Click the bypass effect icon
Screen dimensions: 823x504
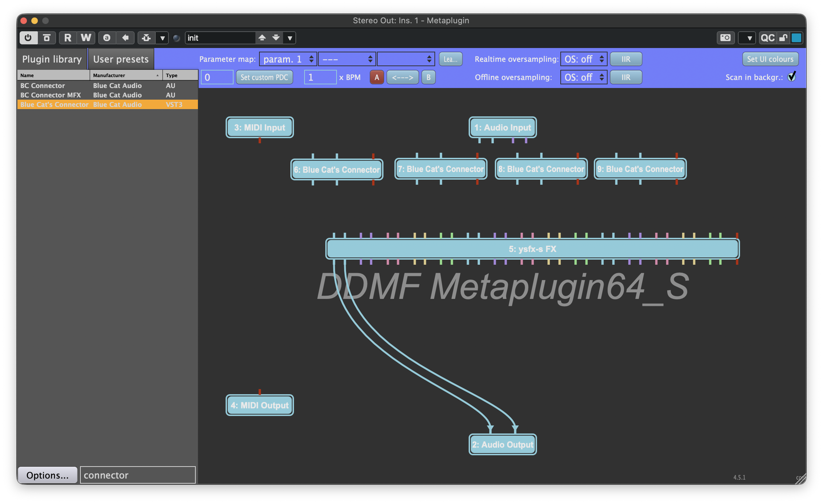[x=47, y=38]
